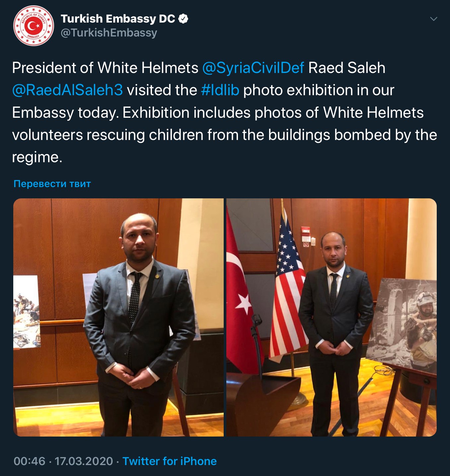Expand the tweet options chevron menu
Image resolution: width=450 pixels, height=476 pixels.
(433, 19)
